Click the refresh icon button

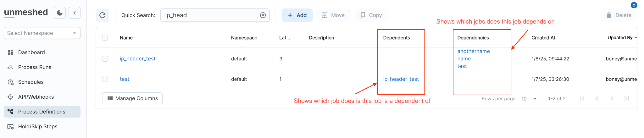coord(103,15)
